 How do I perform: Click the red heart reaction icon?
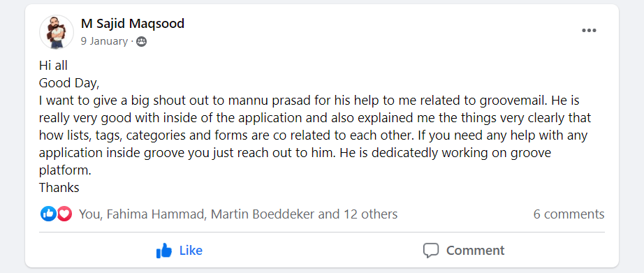64,214
